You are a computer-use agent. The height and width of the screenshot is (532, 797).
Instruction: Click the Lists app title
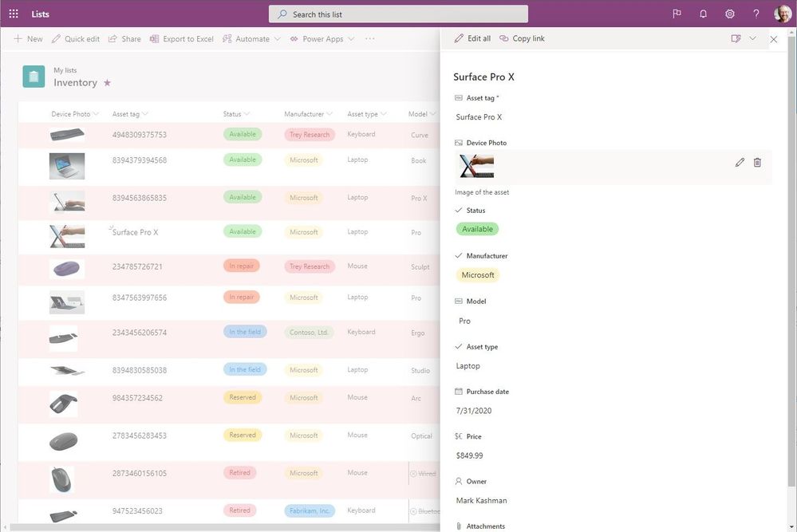(x=40, y=14)
